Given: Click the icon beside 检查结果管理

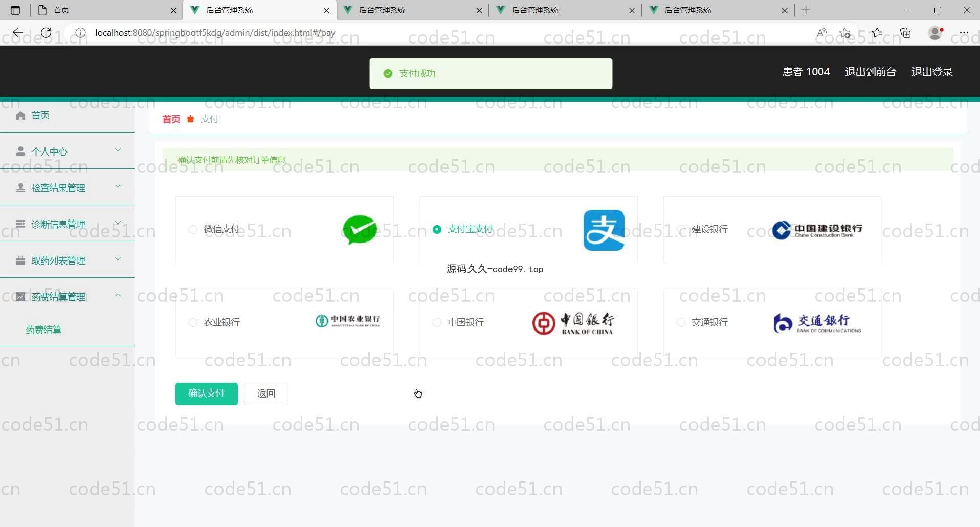Looking at the screenshot, I should tap(20, 188).
